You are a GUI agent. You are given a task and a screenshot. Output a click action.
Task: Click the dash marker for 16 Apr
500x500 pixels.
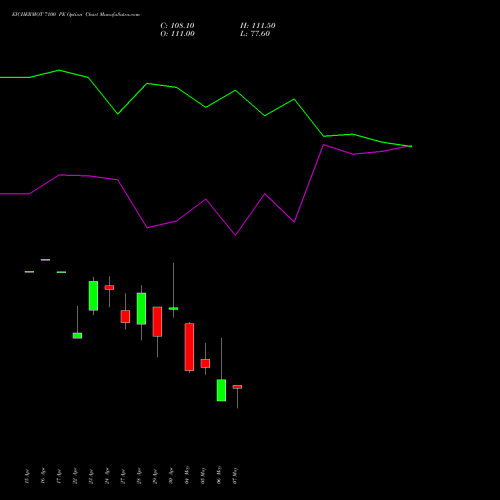pyautogui.click(x=45, y=260)
